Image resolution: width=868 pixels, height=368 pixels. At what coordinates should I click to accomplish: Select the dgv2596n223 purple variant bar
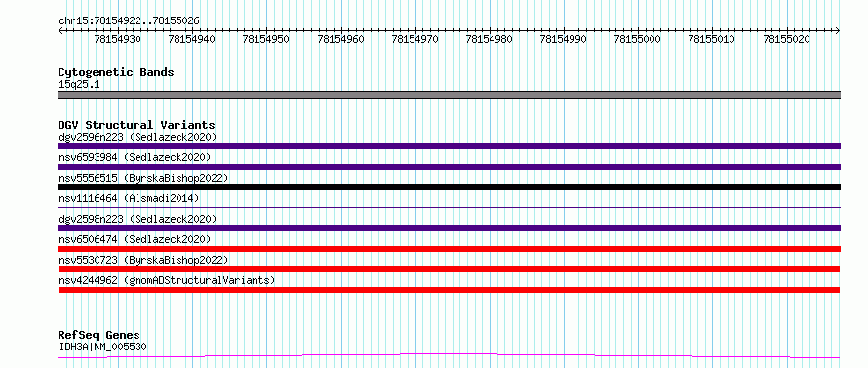coord(449,146)
